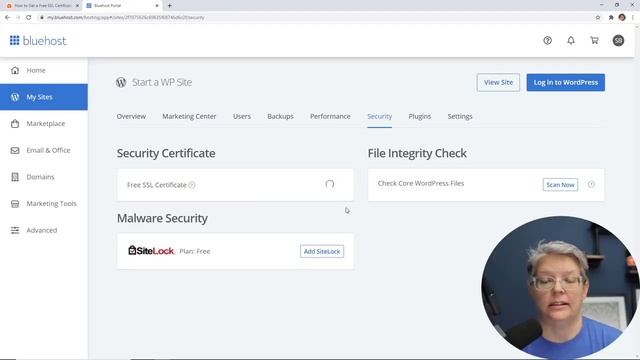This screenshot has width=640, height=360.
Task: Click the Scan Now button
Action: (x=560, y=184)
